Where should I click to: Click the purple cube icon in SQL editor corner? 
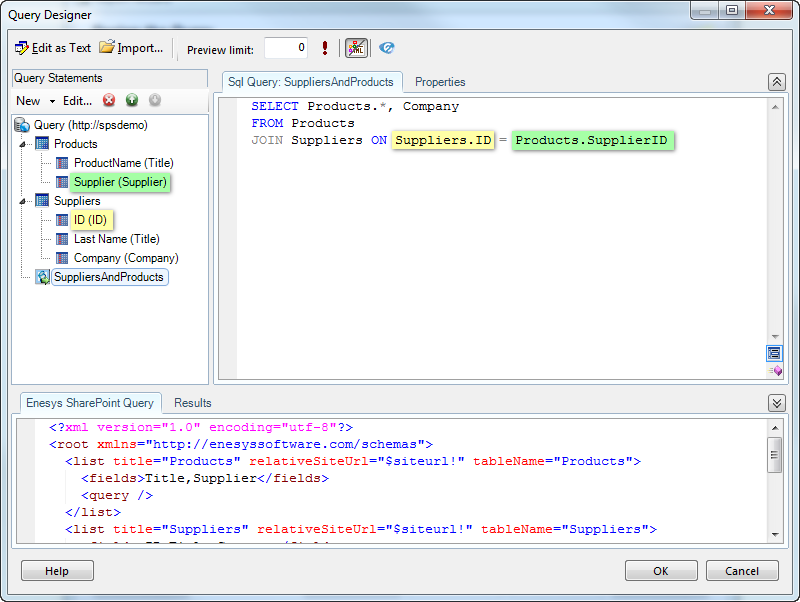[774, 370]
